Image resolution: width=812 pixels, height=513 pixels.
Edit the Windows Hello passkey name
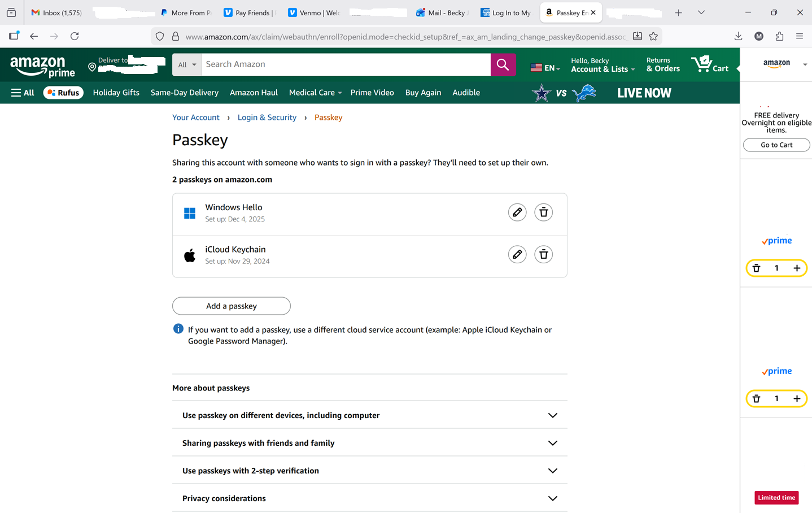point(517,212)
